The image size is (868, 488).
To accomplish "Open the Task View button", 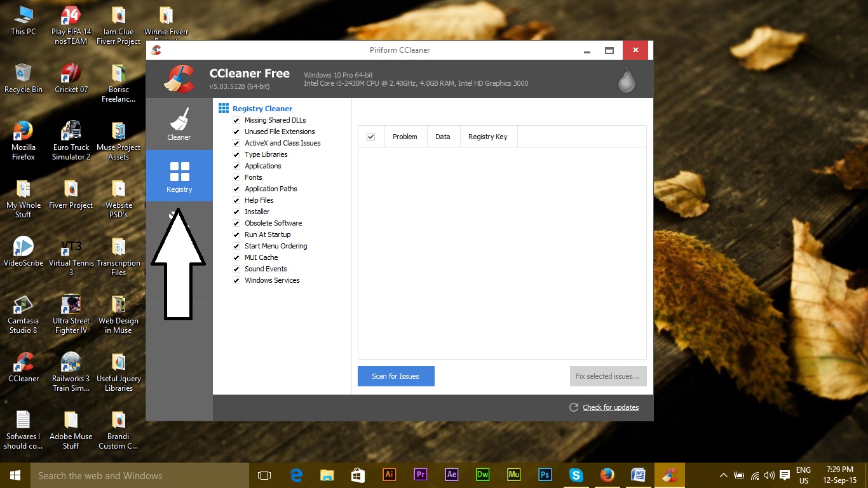I will point(264,475).
